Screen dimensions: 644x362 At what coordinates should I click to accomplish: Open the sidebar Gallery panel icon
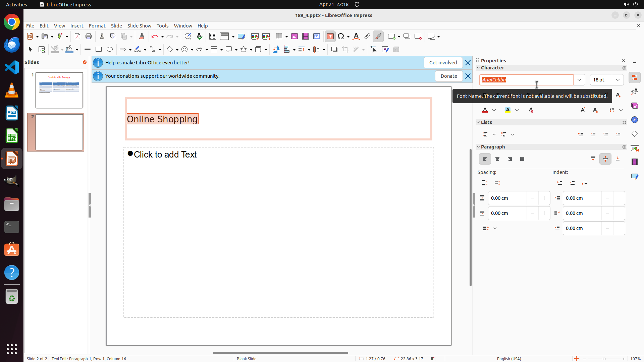tap(635, 106)
